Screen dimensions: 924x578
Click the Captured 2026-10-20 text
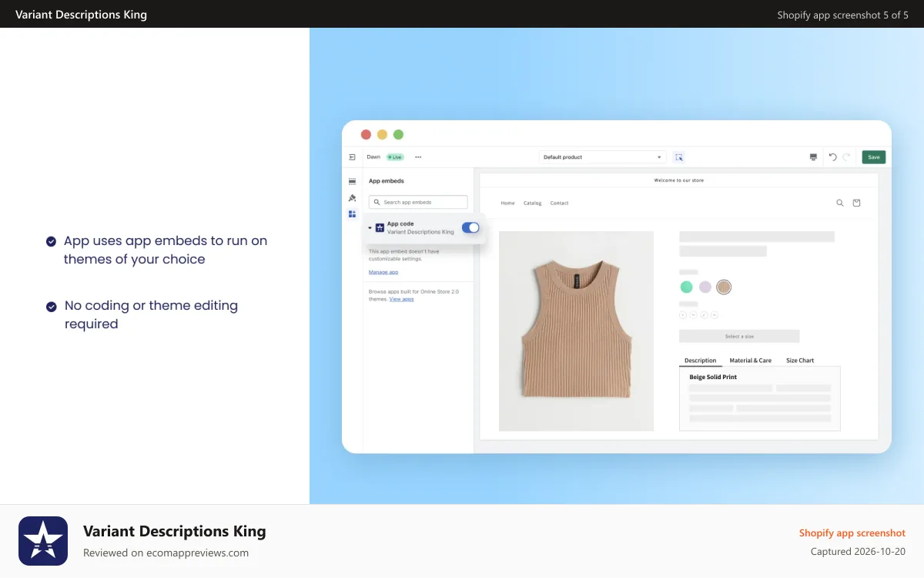point(858,552)
